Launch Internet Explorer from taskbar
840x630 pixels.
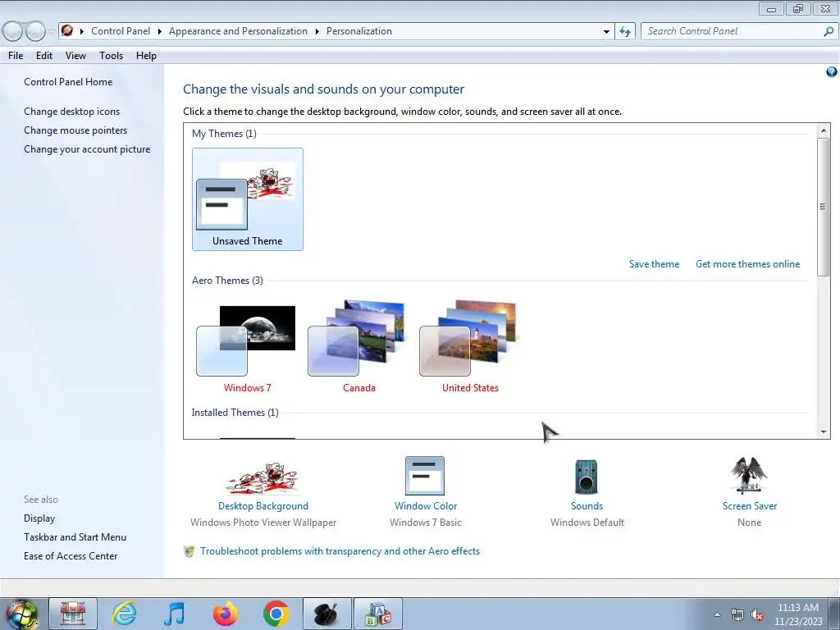pyautogui.click(x=124, y=614)
